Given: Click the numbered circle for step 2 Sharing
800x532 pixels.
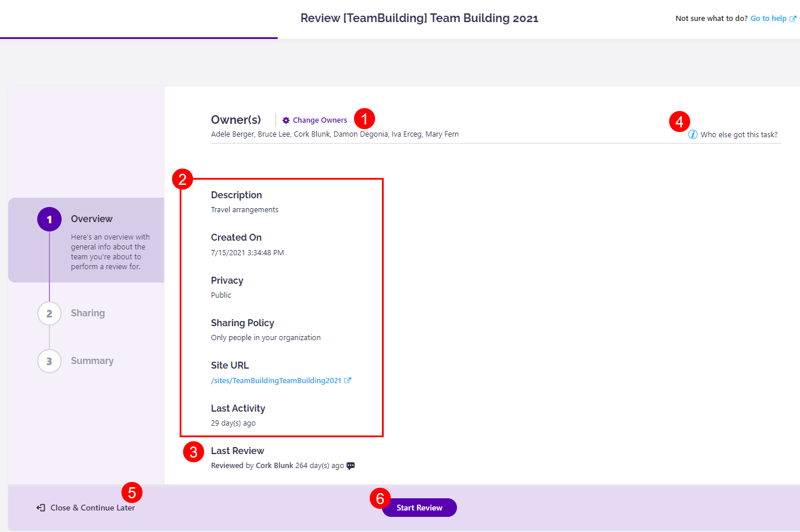Looking at the screenshot, I should coord(49,313).
